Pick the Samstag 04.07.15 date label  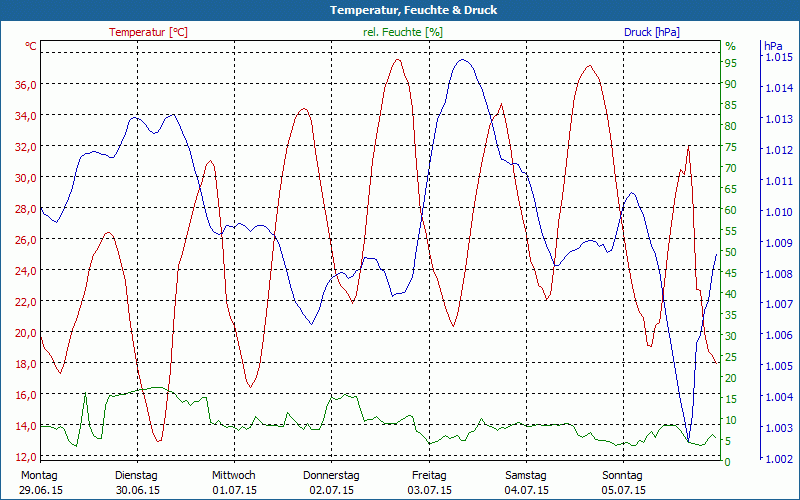point(525,483)
